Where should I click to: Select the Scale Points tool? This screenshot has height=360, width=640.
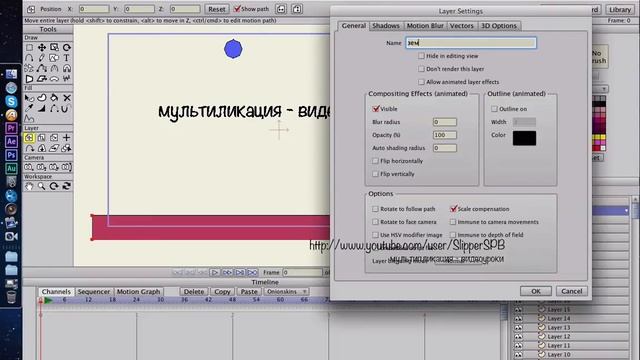coord(54,48)
